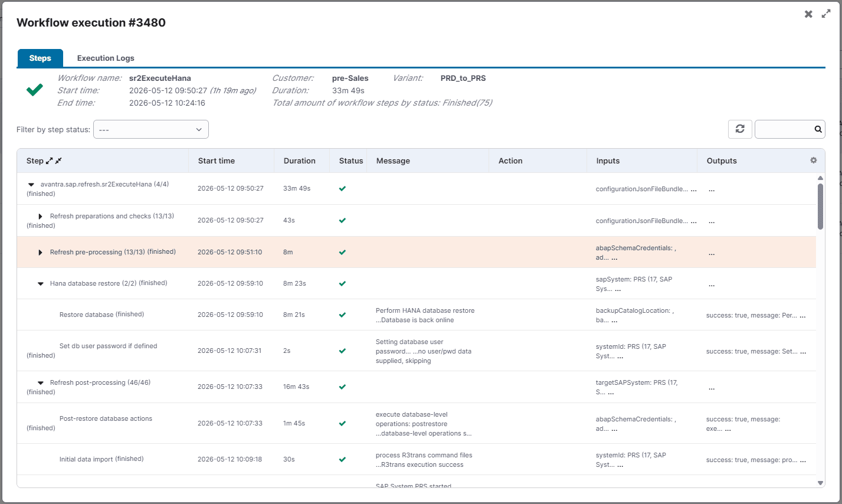Select the Restore database (finished) step
The width and height of the screenshot is (842, 504).
click(x=101, y=315)
